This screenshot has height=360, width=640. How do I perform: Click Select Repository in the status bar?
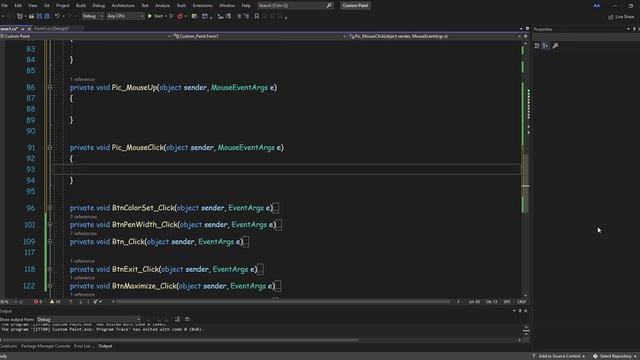point(615,356)
